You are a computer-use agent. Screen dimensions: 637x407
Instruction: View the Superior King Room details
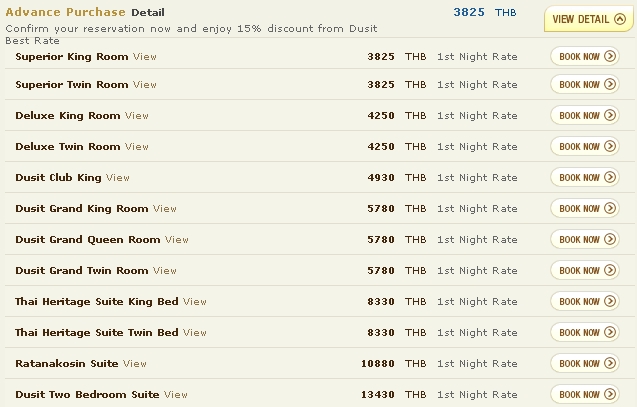(145, 57)
